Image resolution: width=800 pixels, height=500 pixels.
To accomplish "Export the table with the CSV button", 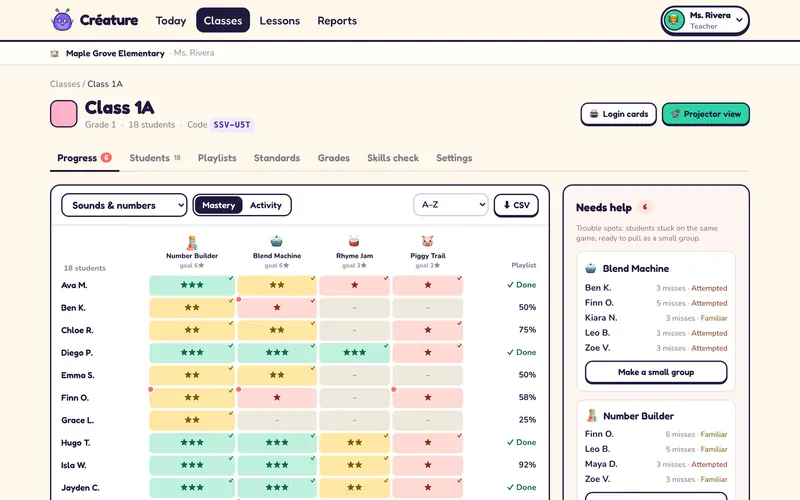I will pyautogui.click(x=516, y=205).
